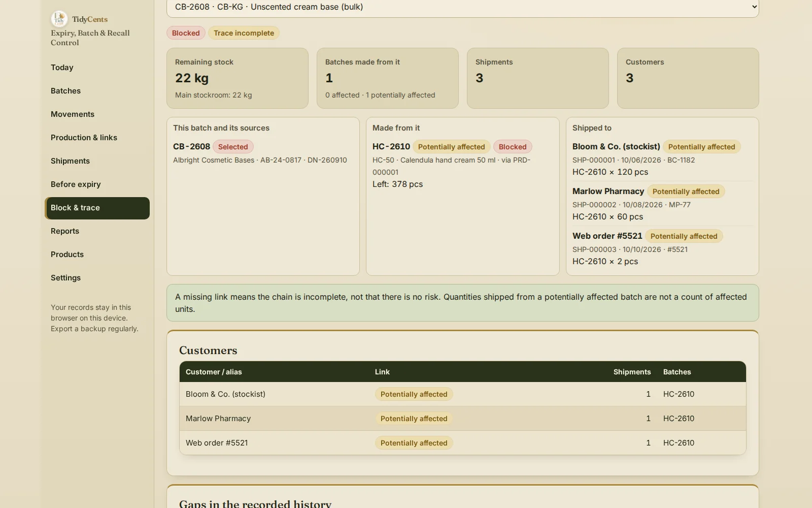Image resolution: width=812 pixels, height=508 pixels.
Task: Click the TidyCents logo icon
Action: (x=59, y=19)
